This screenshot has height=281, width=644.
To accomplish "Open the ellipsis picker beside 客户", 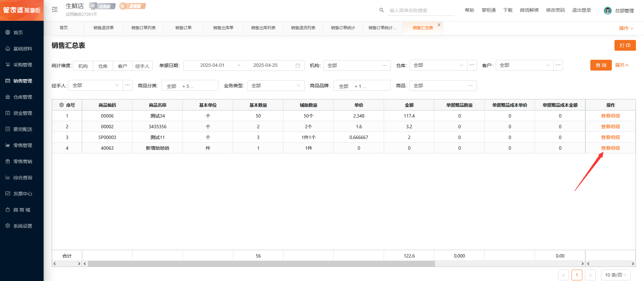I will pos(558,65).
